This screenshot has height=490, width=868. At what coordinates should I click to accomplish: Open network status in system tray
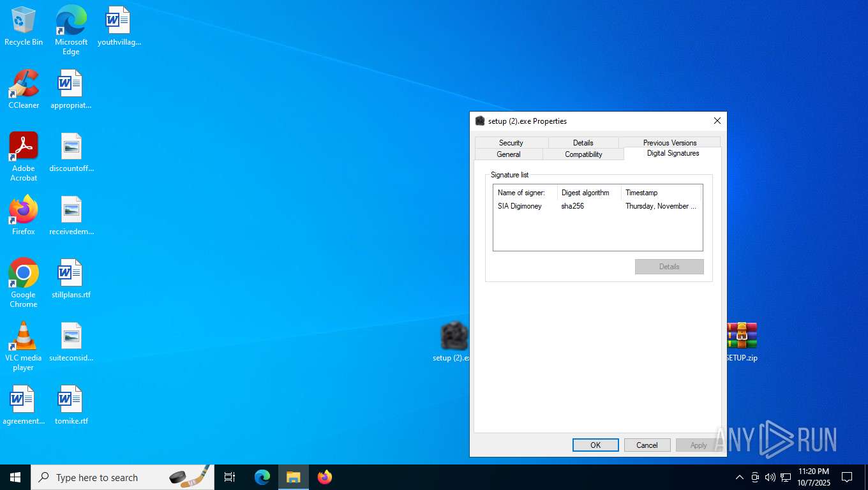(x=786, y=477)
